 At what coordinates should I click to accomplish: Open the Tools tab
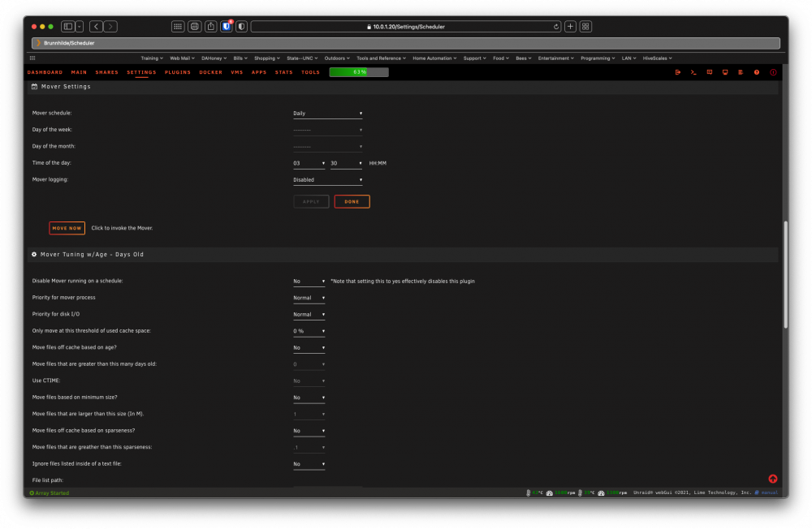(311, 72)
